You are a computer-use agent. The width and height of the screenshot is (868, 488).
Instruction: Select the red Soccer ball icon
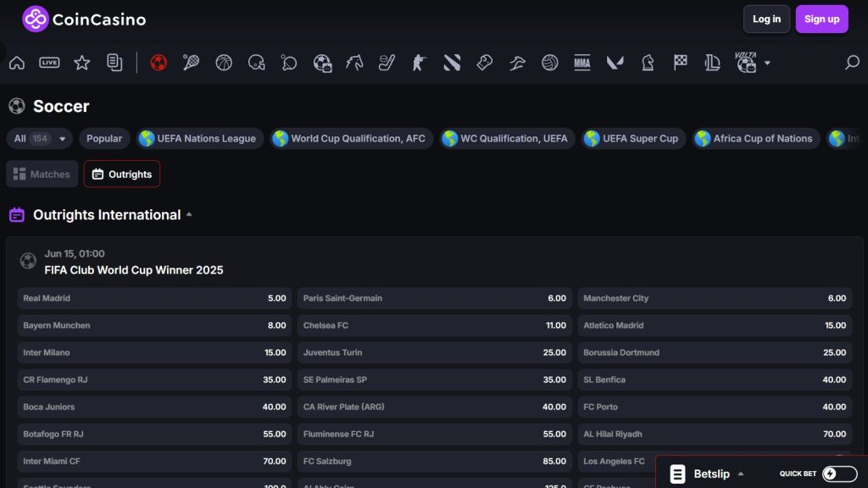[159, 63]
